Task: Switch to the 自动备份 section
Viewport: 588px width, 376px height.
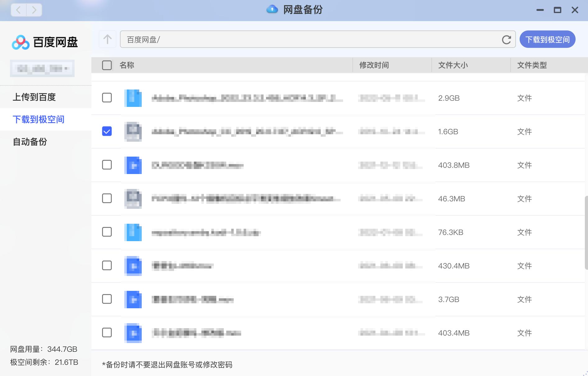Action: [30, 142]
